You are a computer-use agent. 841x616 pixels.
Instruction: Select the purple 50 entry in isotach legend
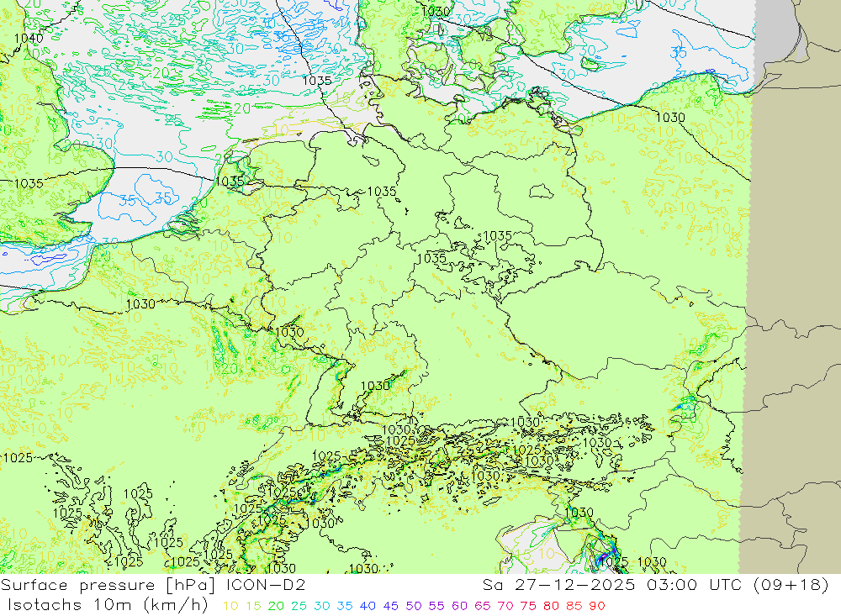414,607
